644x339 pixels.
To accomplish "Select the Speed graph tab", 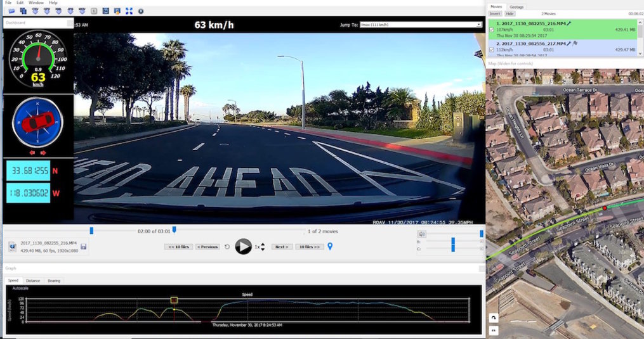I will click(x=13, y=280).
